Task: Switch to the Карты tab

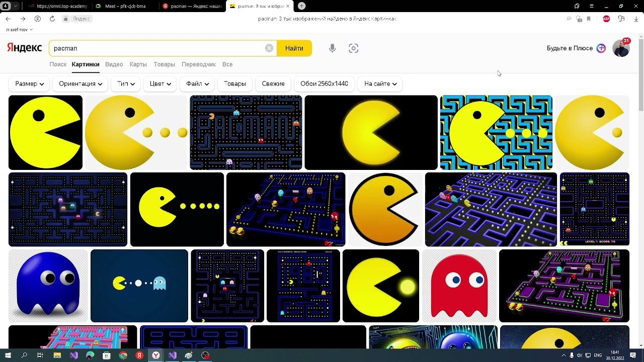Action: (x=138, y=64)
